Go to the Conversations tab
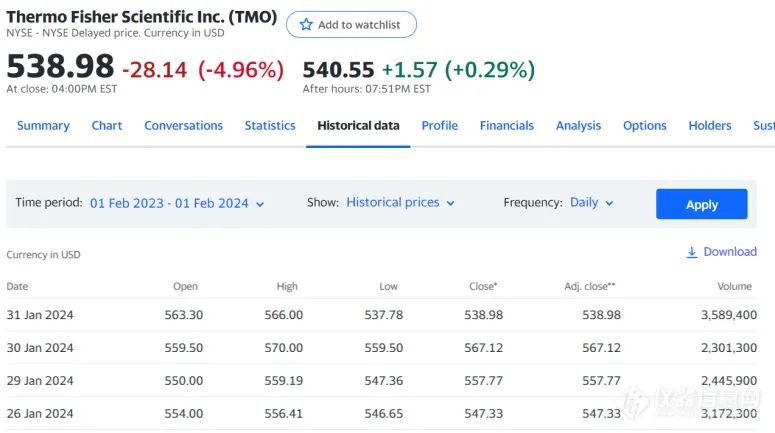775x433 pixels. coord(183,126)
